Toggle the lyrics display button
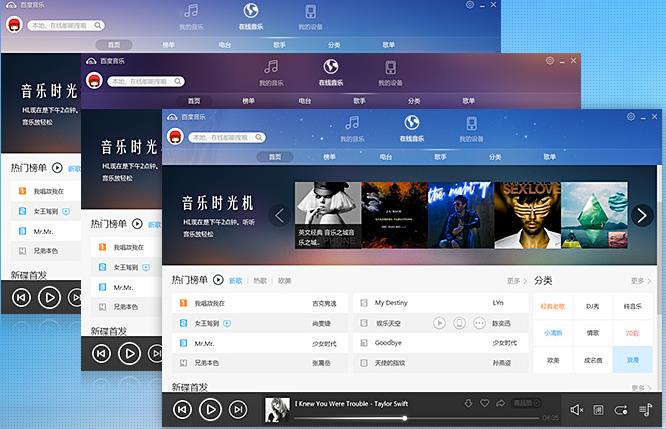666x429 pixels. [x=598, y=409]
